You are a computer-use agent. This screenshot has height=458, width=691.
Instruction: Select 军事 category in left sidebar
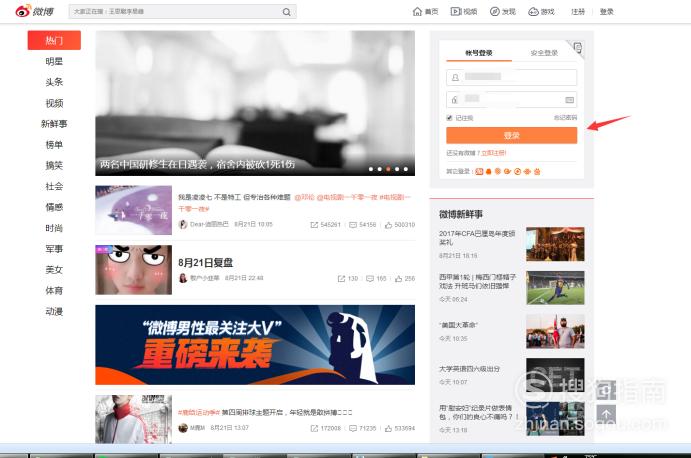pyautogui.click(x=54, y=249)
